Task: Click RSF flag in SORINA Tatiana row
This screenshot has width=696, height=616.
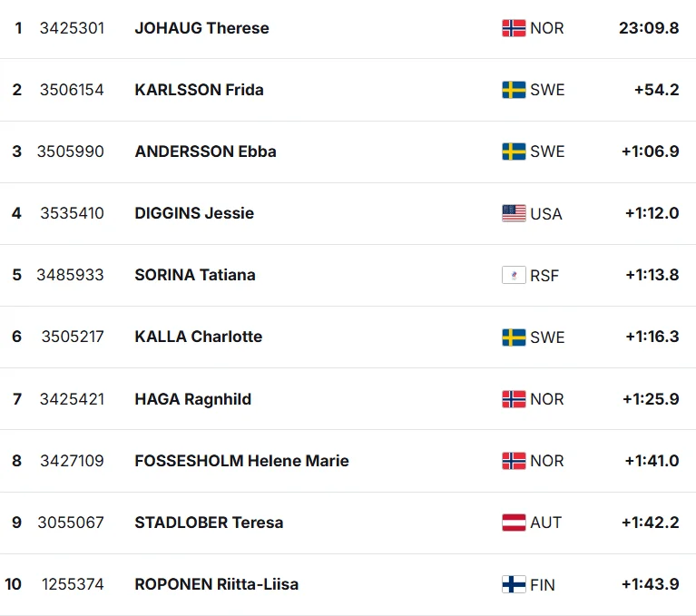Action: tap(514, 275)
